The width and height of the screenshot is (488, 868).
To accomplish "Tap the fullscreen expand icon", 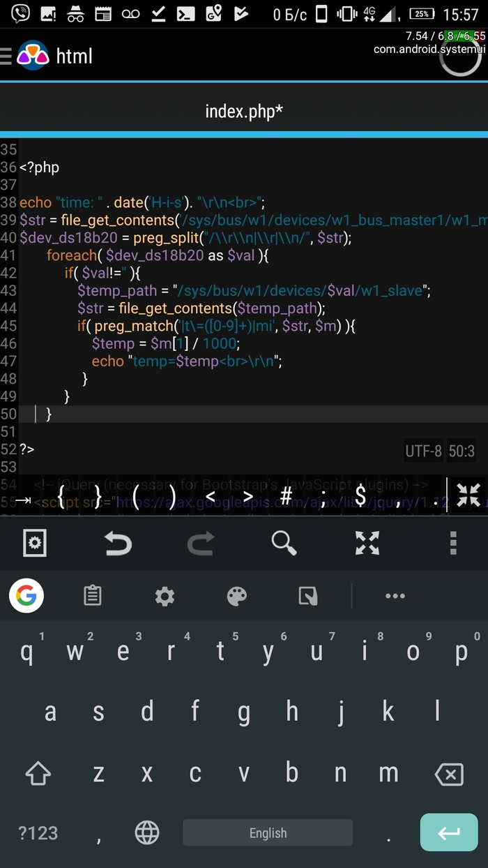I will pos(367,542).
